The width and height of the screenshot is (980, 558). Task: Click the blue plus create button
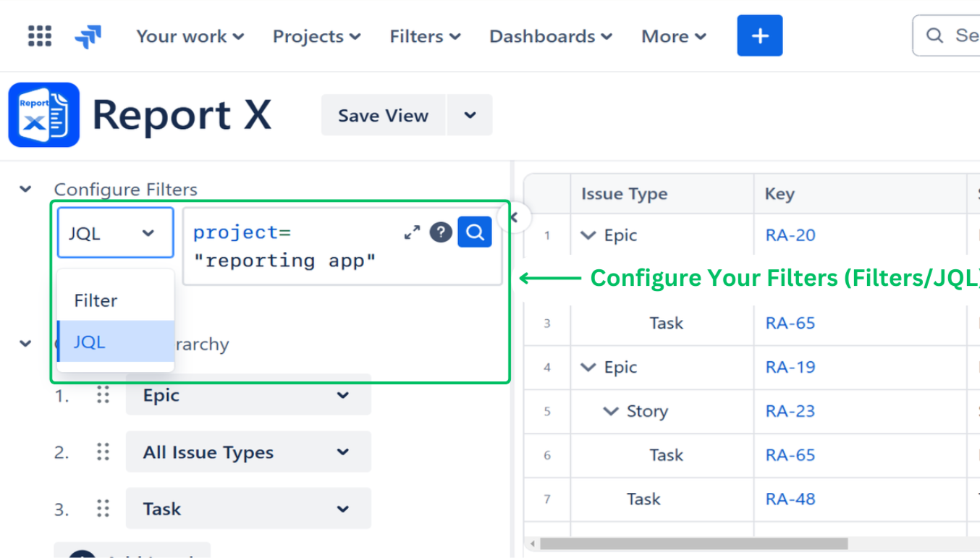(x=759, y=35)
